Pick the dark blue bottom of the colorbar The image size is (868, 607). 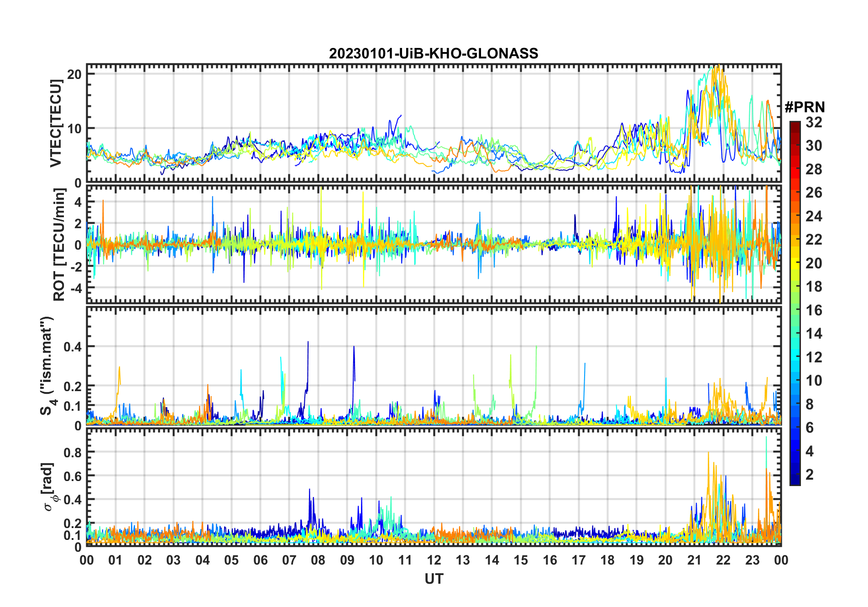click(795, 481)
